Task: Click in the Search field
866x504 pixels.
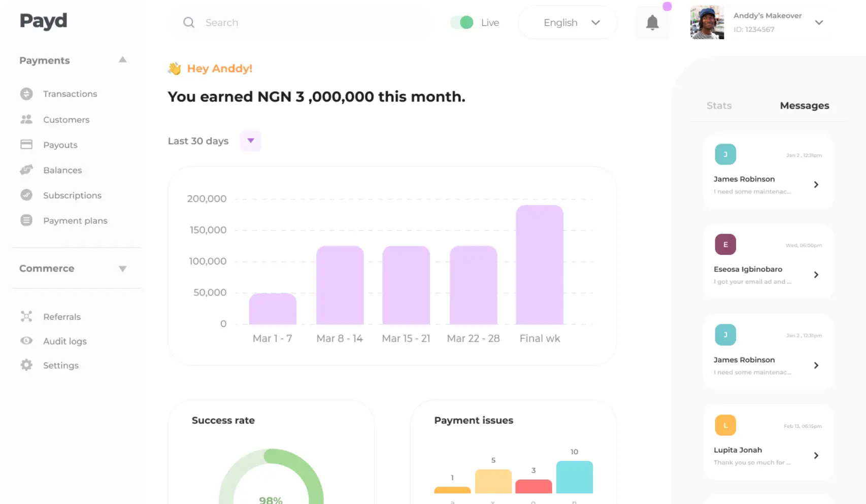Action: 305,23
